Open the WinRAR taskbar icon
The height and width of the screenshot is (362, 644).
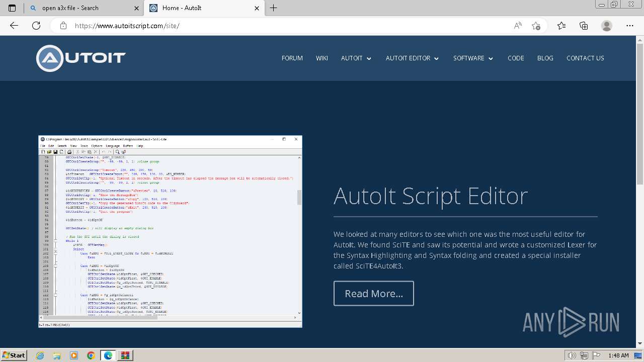[x=125, y=355]
